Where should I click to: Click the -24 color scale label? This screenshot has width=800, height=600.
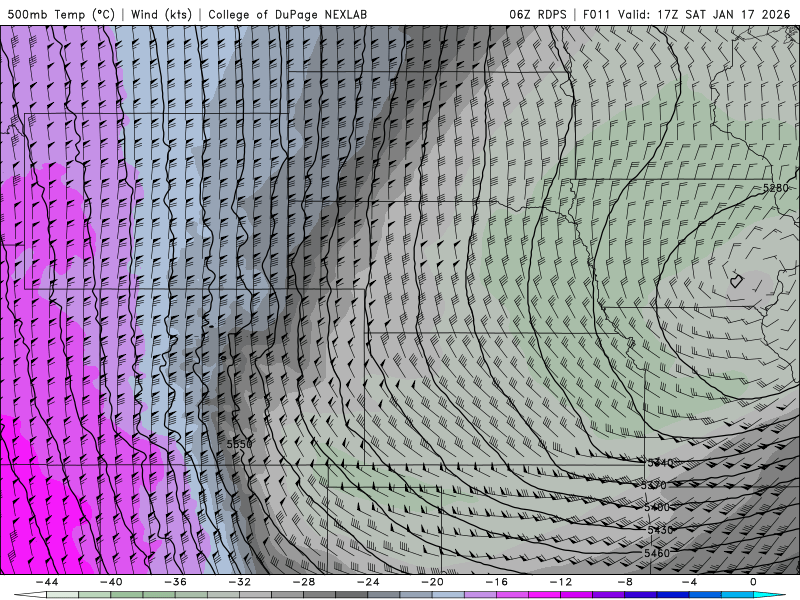point(368,582)
